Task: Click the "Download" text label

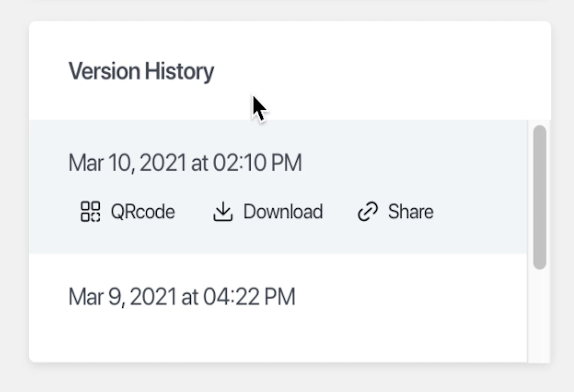Action: click(x=283, y=211)
